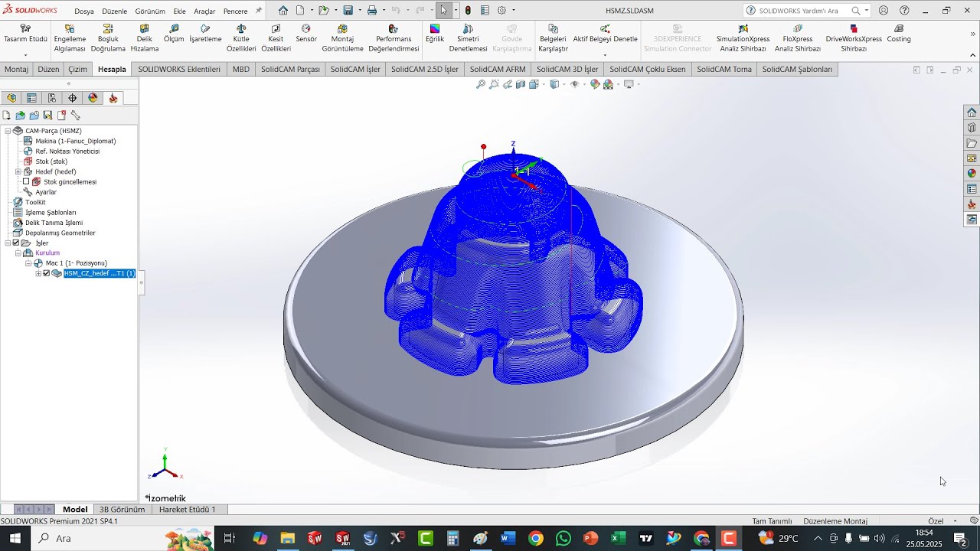Select Ref. Noktası Yöneticisi item
The width and height of the screenshot is (980, 551).
click(x=67, y=152)
